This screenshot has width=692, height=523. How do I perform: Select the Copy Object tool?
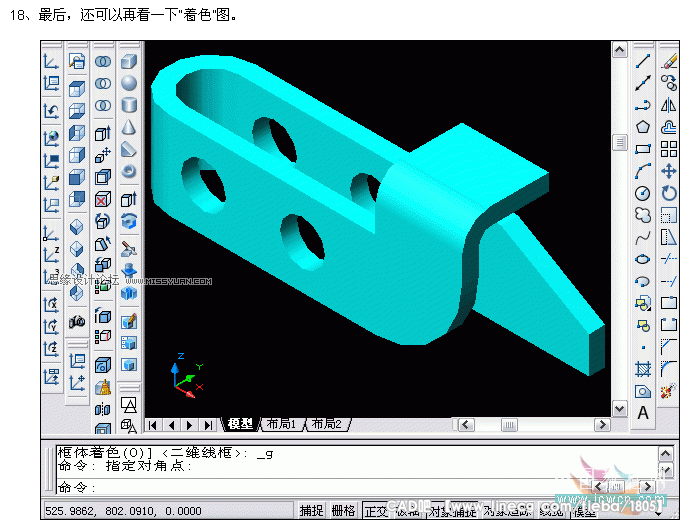tap(669, 83)
